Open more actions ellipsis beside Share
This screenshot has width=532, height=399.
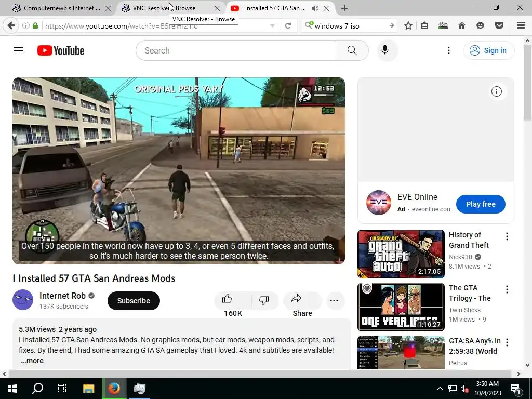point(334,300)
